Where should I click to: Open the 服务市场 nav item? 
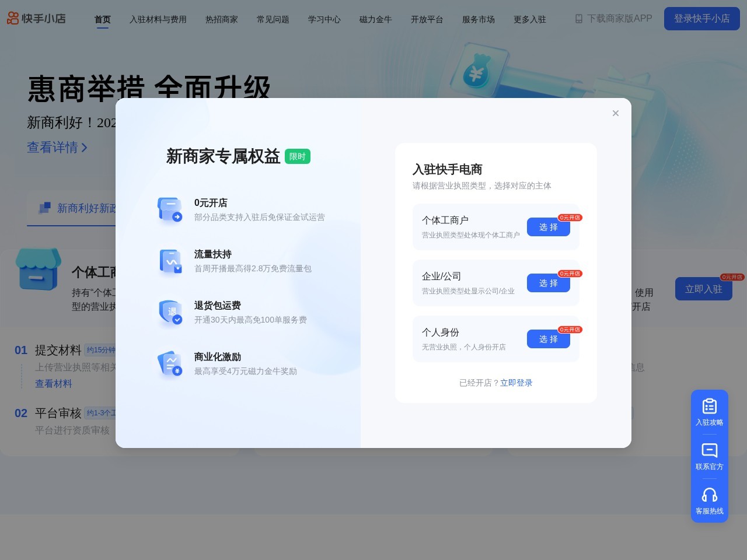(x=479, y=19)
